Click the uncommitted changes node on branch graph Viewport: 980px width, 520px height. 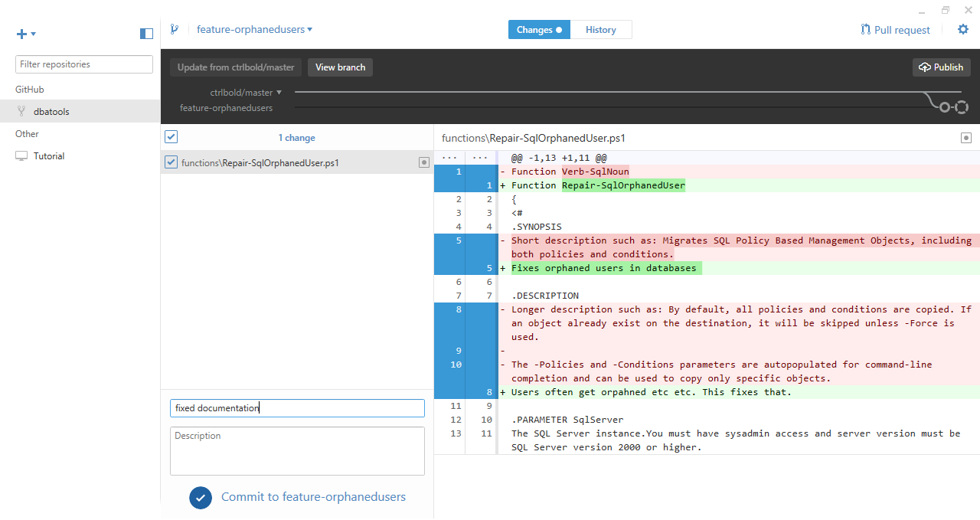(x=962, y=107)
